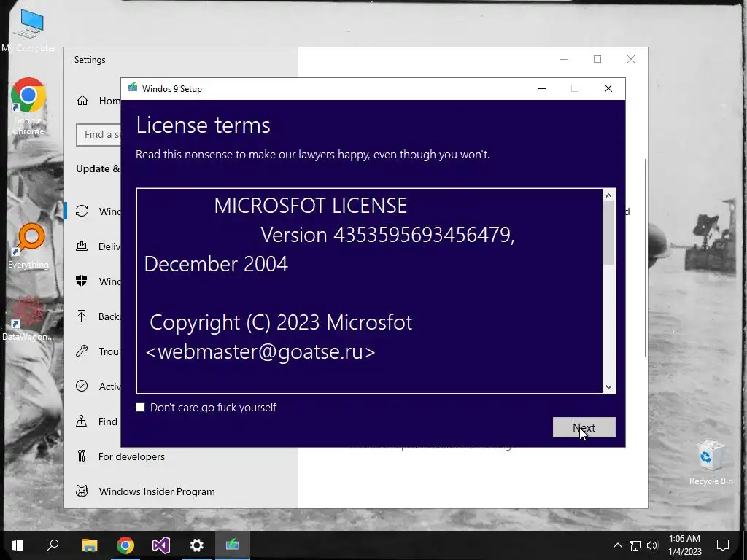Close the Windos 9 Setup window
Screen dimensions: 747x560
click(608, 88)
